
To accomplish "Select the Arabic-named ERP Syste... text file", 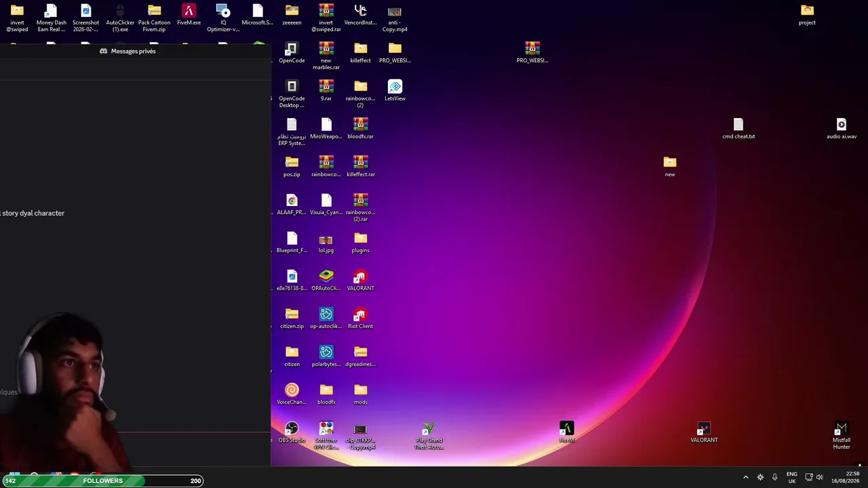I will 292,132.
